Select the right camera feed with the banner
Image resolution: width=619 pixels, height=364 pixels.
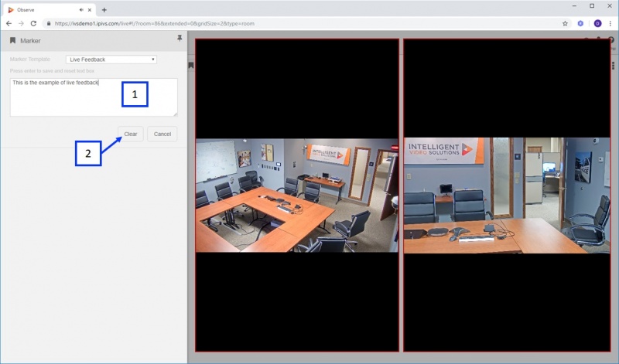pyautogui.click(x=507, y=196)
